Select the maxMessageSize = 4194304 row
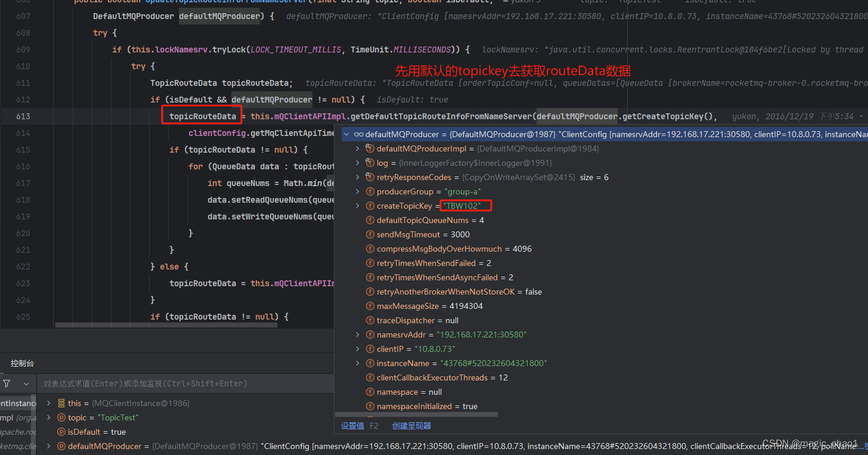The image size is (868, 455). pyautogui.click(x=602, y=306)
